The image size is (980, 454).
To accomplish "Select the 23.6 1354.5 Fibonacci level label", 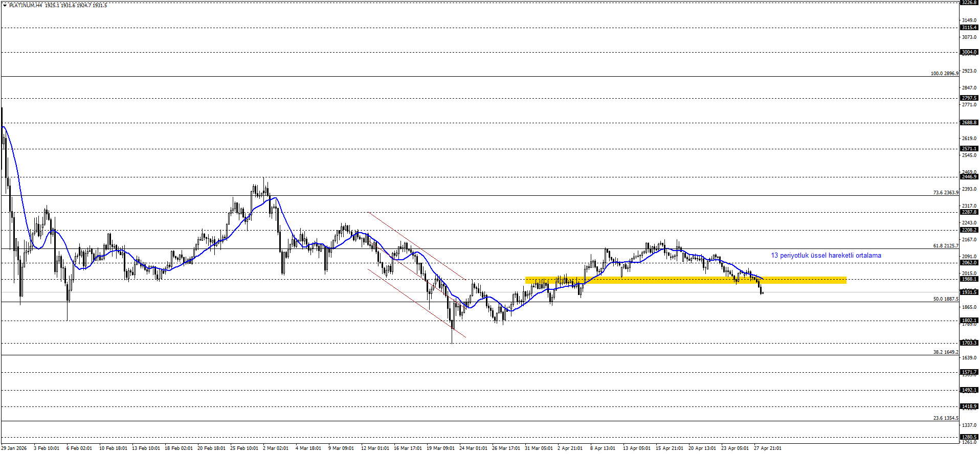I will click(945, 418).
